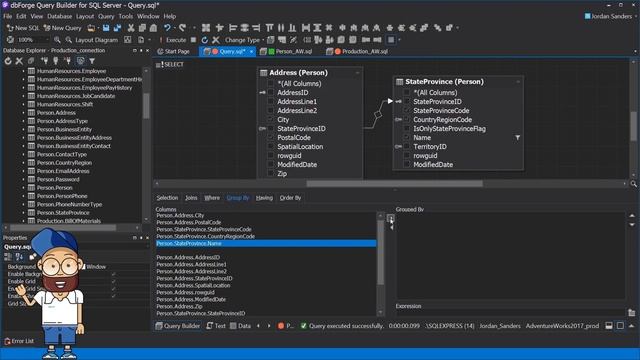Expand the Person.StateProvince tree node
640x360 pixels.
[23, 213]
